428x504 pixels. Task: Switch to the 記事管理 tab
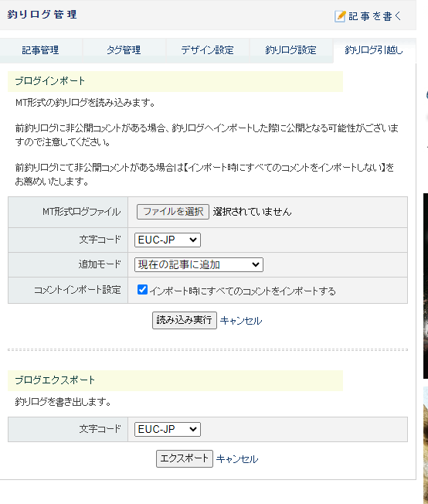point(40,50)
